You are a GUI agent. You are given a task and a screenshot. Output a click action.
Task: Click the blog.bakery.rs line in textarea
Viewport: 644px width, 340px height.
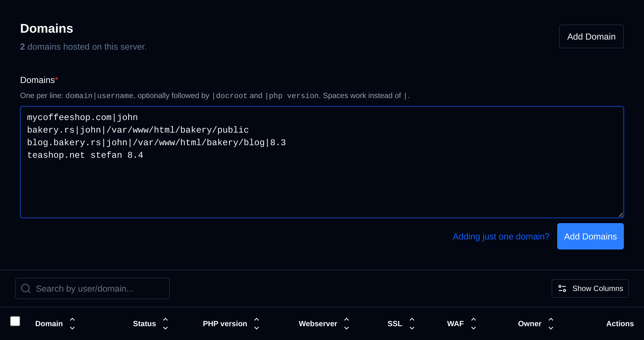pyautogui.click(x=156, y=142)
